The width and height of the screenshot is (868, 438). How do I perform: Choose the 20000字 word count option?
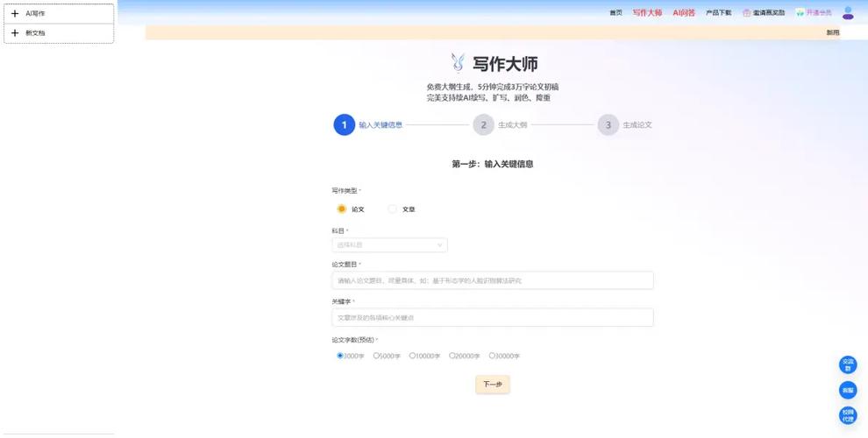[452, 356]
